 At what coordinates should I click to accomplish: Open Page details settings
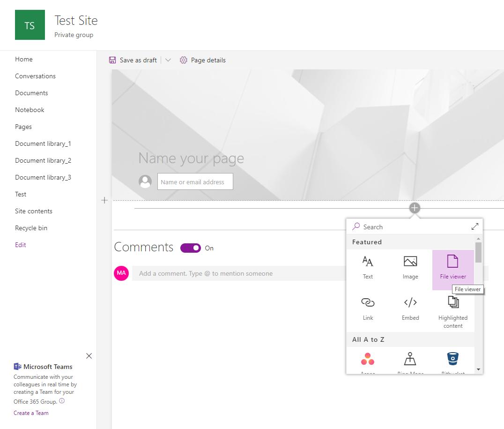pyautogui.click(x=202, y=60)
